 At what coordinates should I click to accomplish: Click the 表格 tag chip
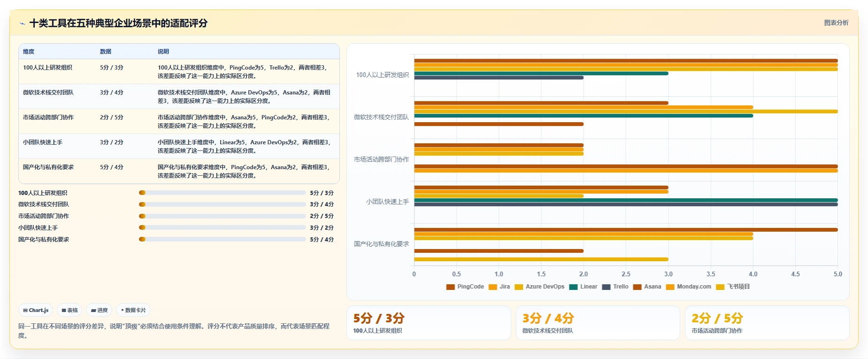[69, 310]
